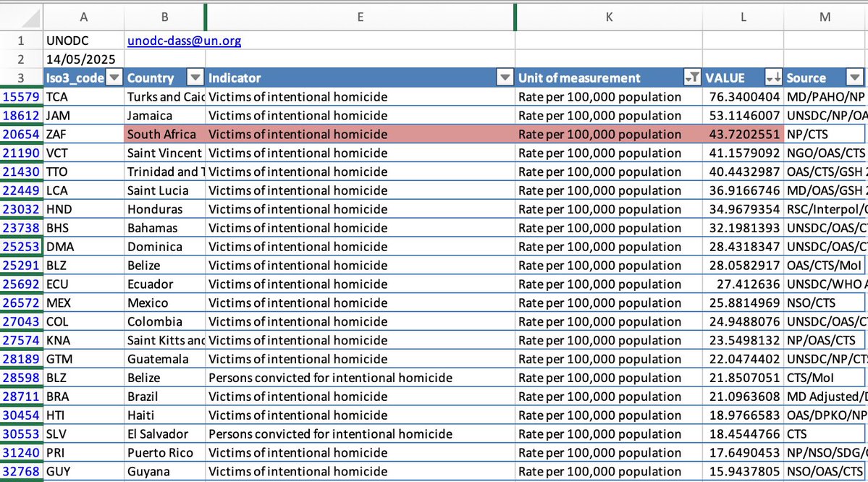Open the Indicator column filter dropdown
The height and width of the screenshot is (482, 868).
click(505, 78)
